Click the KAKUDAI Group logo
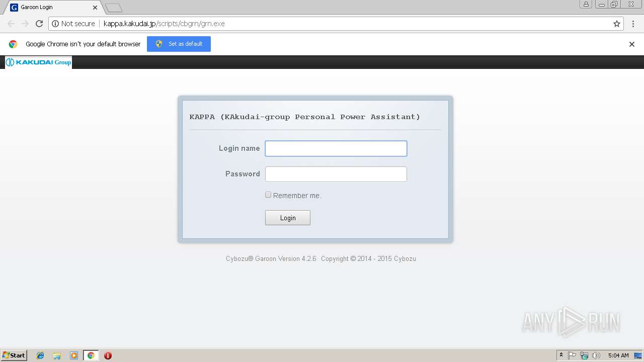 [x=38, y=62]
